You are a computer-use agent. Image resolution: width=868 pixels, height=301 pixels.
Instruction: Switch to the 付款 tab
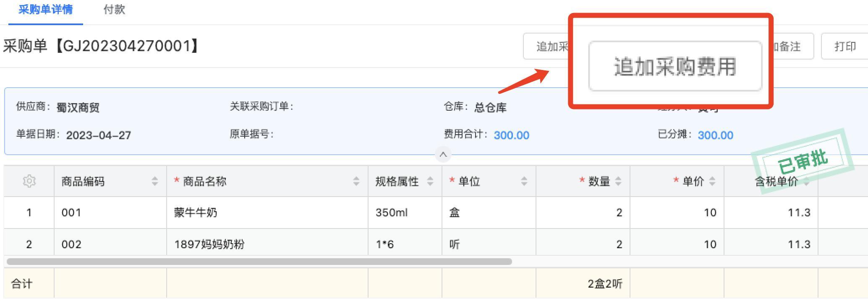[114, 10]
